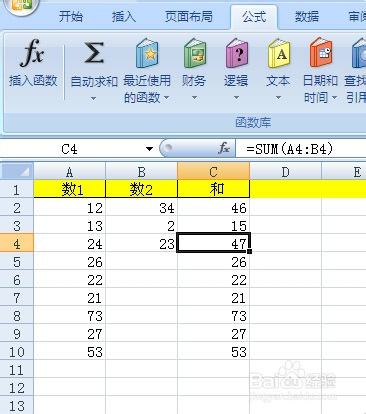366x414 pixels.
Task: Click the fx button beside formula bar
Action: 224,148
